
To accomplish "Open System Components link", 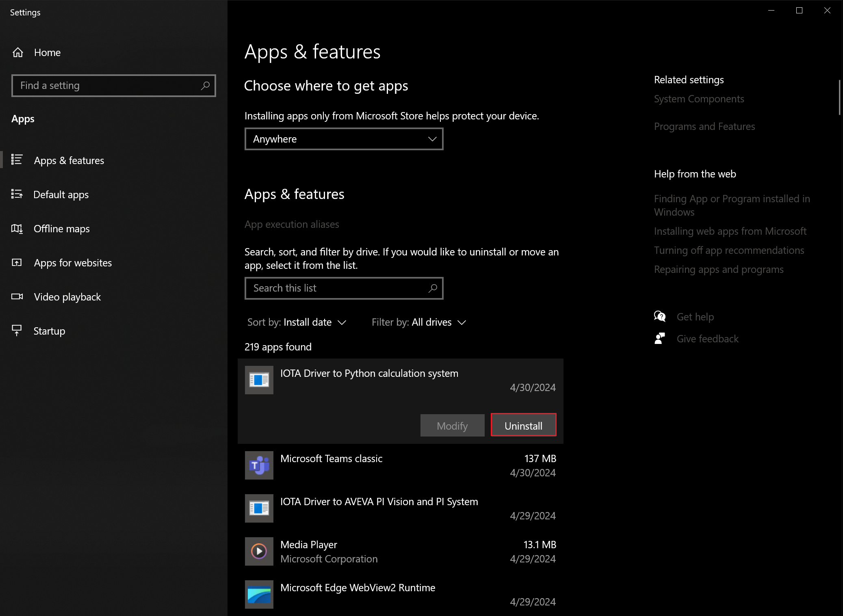I will click(x=699, y=99).
